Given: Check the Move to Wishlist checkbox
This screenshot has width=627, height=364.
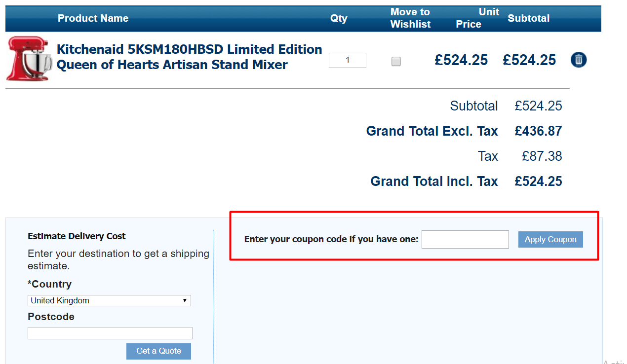Looking at the screenshot, I should point(396,61).
